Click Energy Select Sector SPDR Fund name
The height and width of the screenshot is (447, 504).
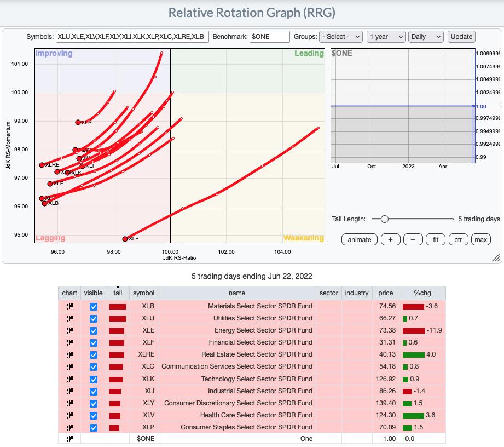coord(263,330)
